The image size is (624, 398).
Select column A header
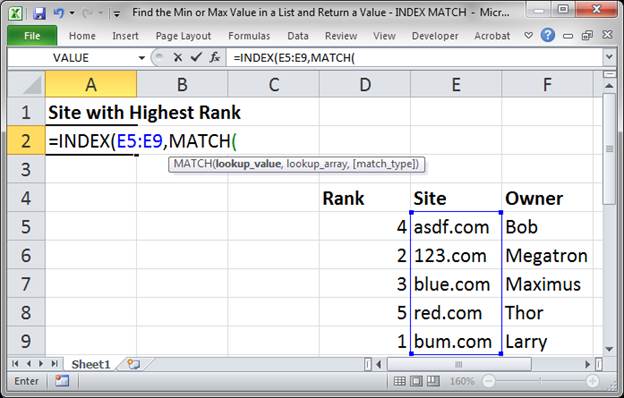point(91,84)
